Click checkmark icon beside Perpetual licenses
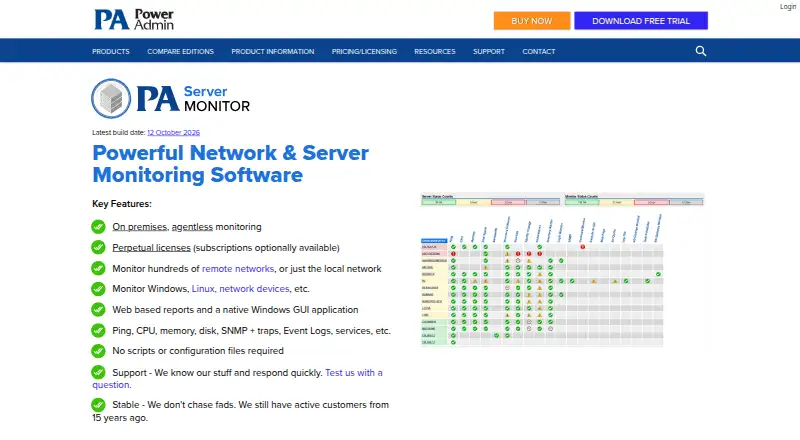This screenshot has height=440, width=800. coord(98,248)
